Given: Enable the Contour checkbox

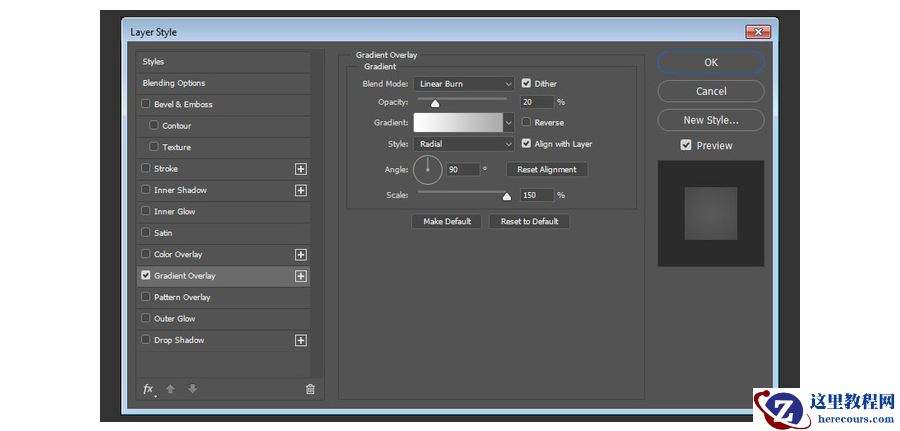Looking at the screenshot, I should tap(154, 125).
